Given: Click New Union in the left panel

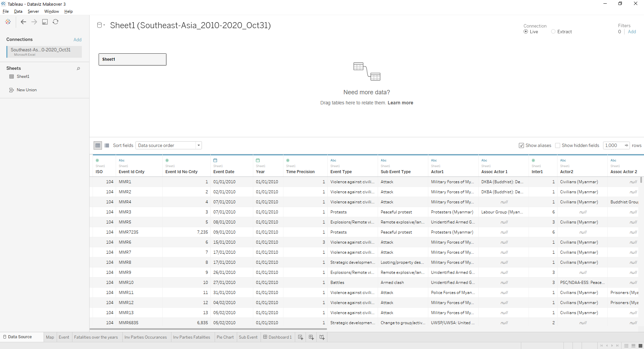Looking at the screenshot, I should click(x=26, y=90).
